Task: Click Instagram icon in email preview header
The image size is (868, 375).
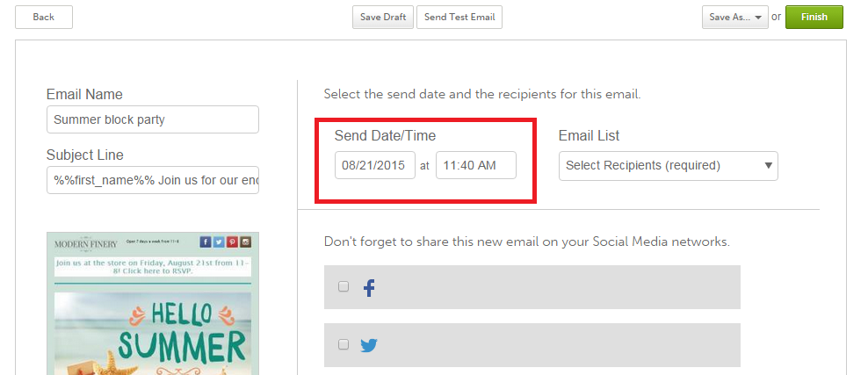Action: pos(245,242)
